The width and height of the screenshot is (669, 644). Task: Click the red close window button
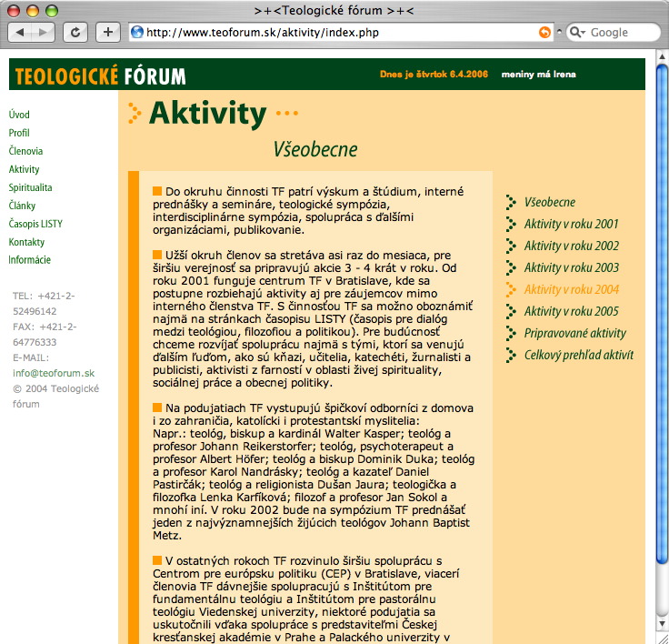[x=14, y=11]
